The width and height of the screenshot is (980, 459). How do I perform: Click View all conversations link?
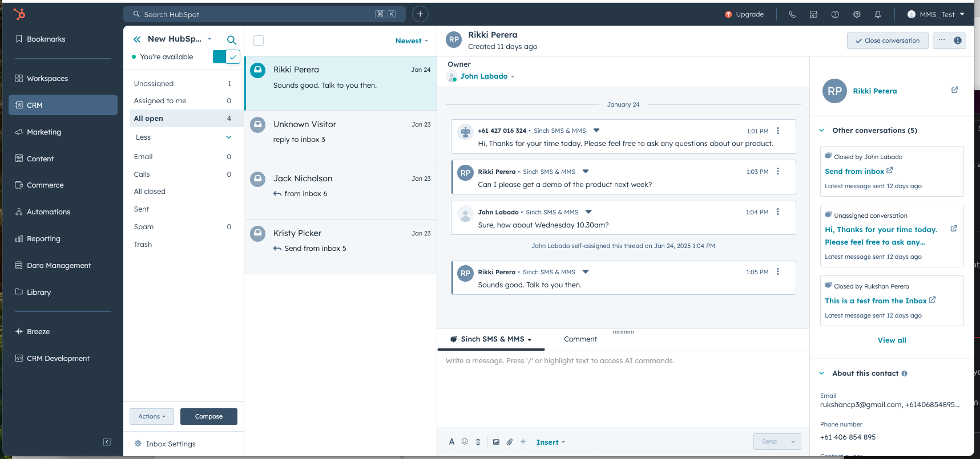892,340
